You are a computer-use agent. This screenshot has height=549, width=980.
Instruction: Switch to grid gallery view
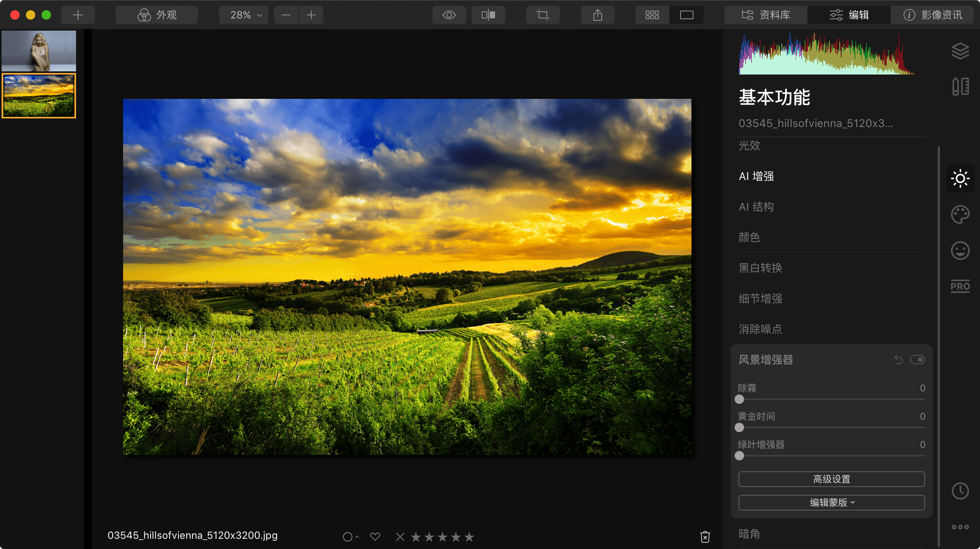(x=652, y=15)
